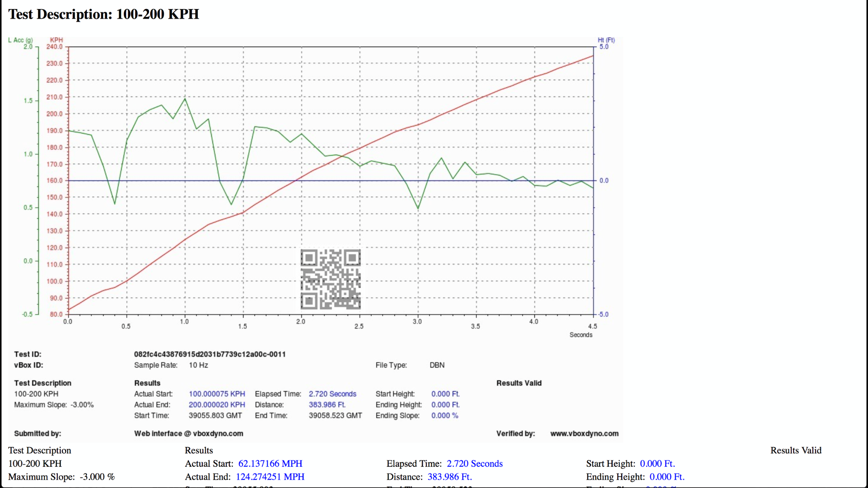Click the 383.986 Ft. distance in the chart results
Image resolution: width=868 pixels, height=488 pixels.
click(x=327, y=405)
